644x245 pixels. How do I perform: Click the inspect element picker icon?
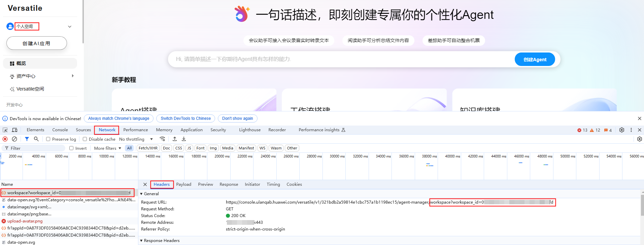pos(5,130)
